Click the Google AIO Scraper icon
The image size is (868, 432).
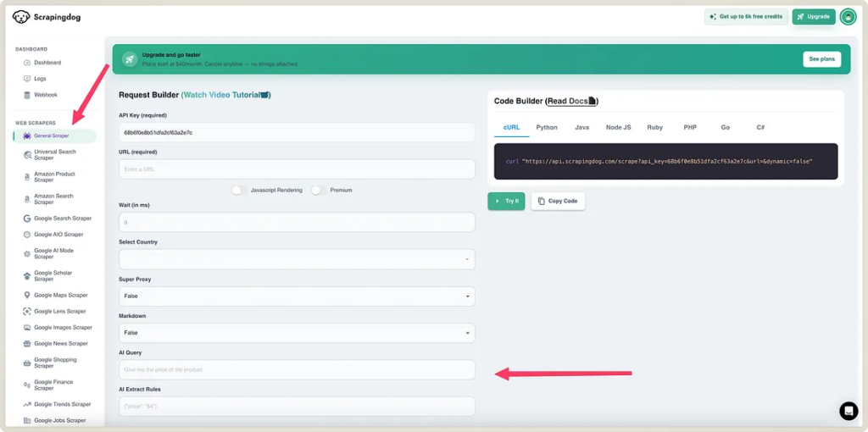tap(27, 235)
